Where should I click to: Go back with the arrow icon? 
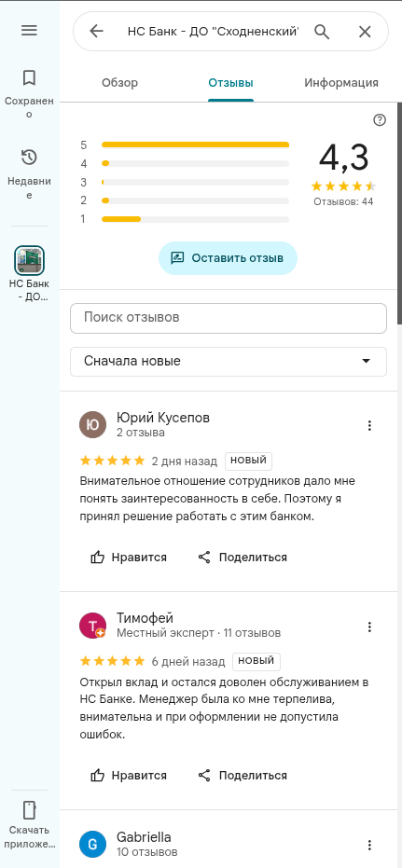[x=96, y=32]
